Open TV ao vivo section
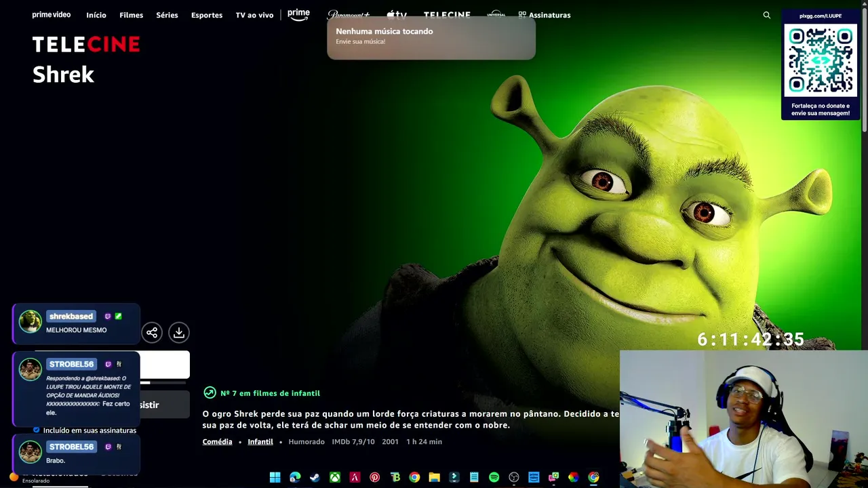Viewport: 868px width, 488px height. tap(254, 15)
